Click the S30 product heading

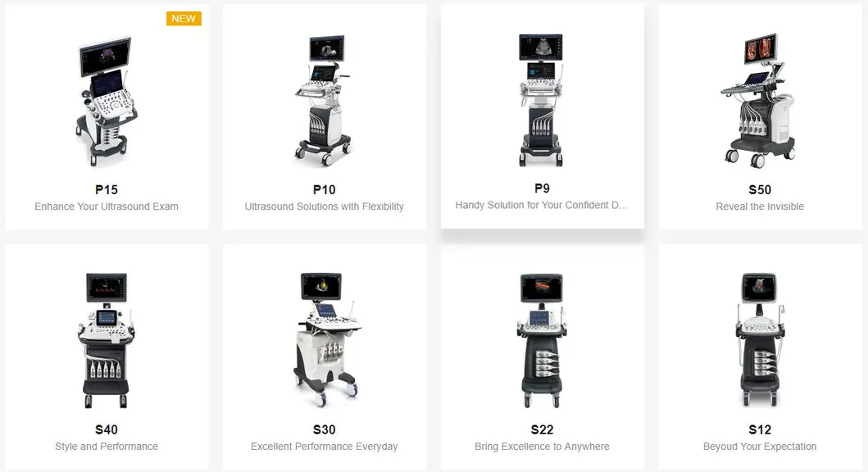[325, 430]
